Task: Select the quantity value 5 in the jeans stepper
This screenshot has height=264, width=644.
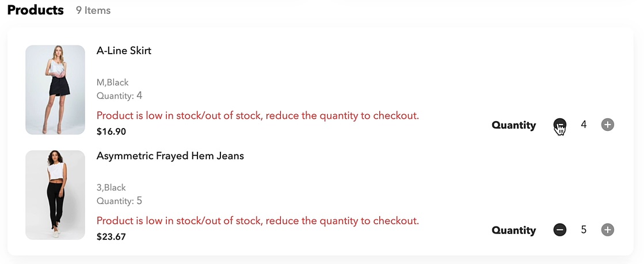Action: click(x=584, y=230)
